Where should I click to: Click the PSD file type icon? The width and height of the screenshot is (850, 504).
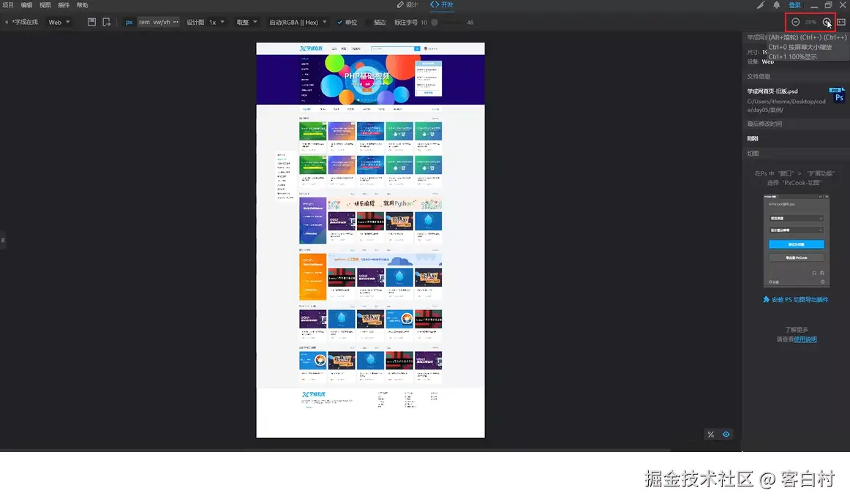click(x=837, y=94)
